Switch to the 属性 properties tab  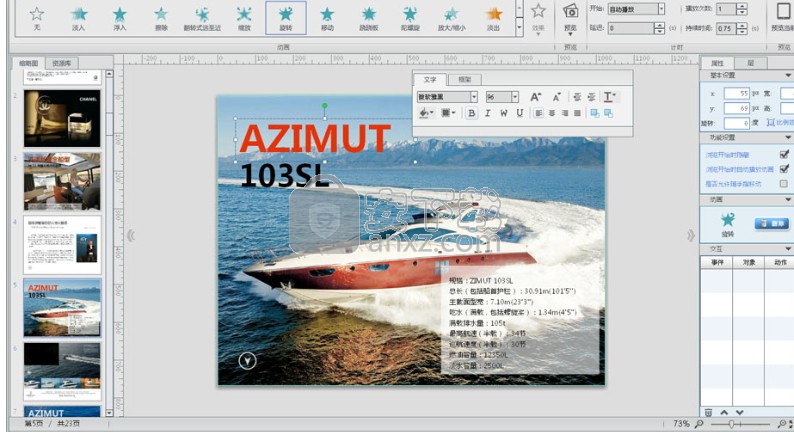point(718,63)
